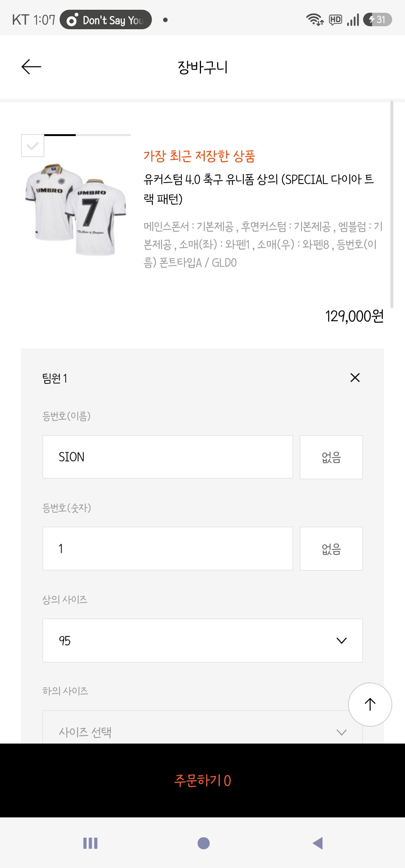Remove 팀원 1 with the X icon
The width and height of the screenshot is (405, 868).
(355, 377)
